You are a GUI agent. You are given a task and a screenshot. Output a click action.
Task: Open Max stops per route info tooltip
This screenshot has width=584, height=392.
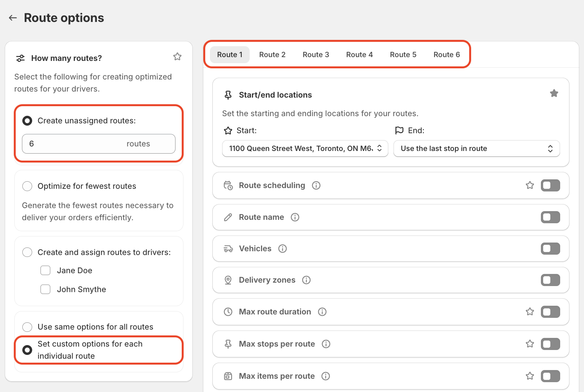pyautogui.click(x=326, y=344)
